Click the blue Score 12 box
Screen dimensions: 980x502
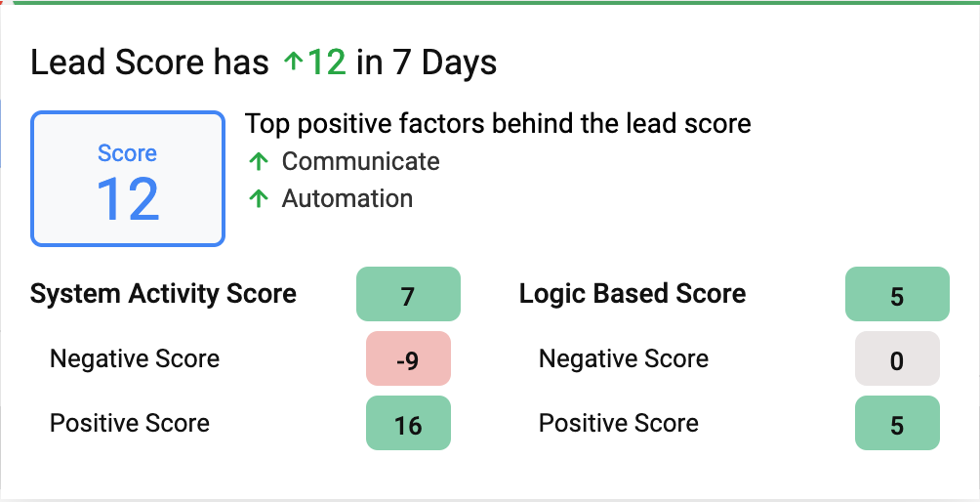pyautogui.click(x=128, y=179)
